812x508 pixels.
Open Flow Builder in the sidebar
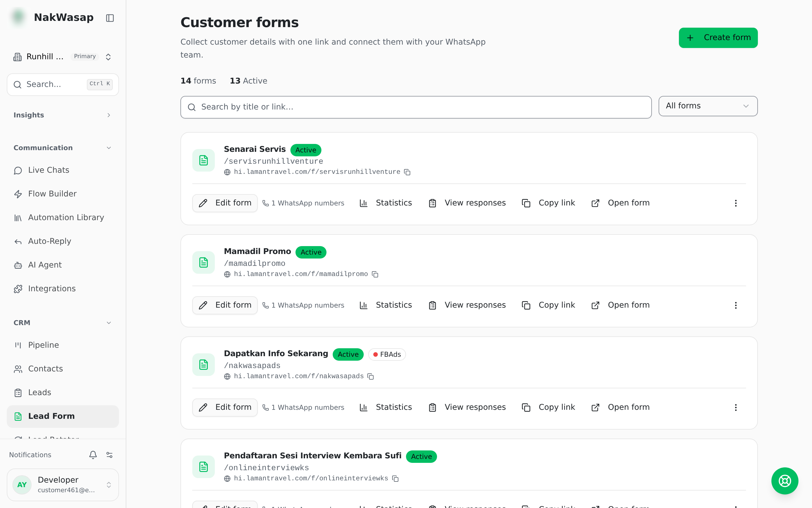63,194
